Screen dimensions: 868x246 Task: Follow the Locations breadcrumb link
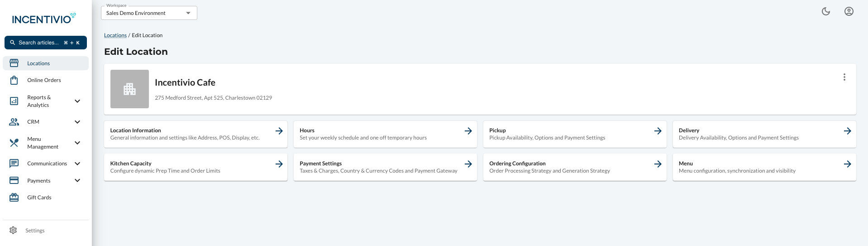(115, 35)
